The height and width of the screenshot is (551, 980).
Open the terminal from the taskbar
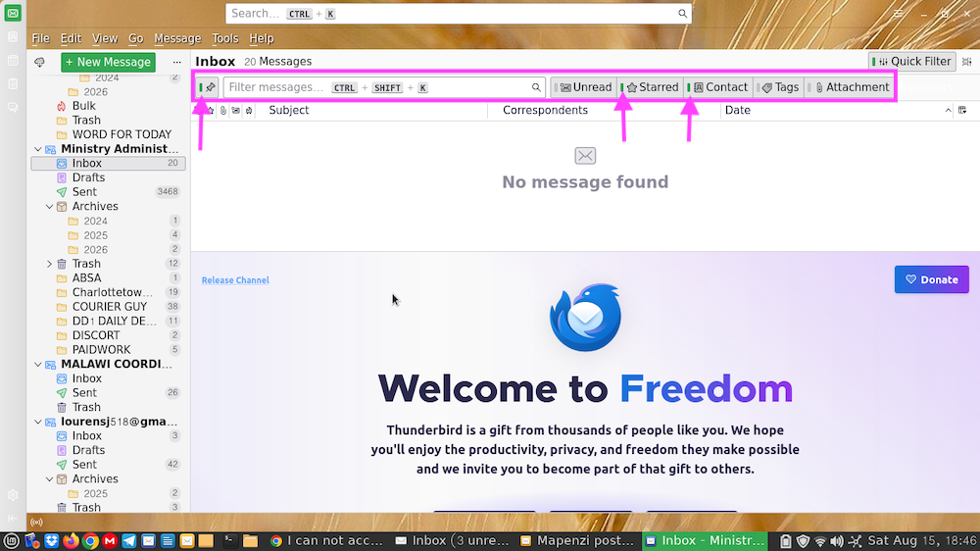(x=230, y=541)
